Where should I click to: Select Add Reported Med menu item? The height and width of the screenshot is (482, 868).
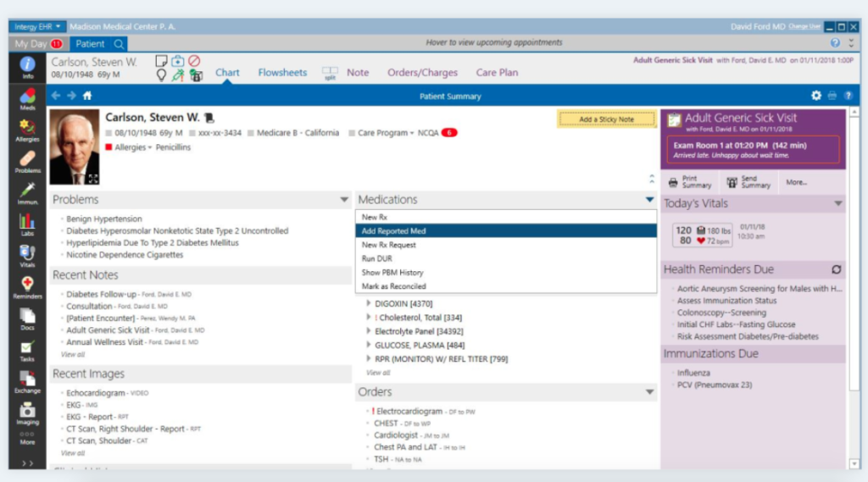coord(506,230)
